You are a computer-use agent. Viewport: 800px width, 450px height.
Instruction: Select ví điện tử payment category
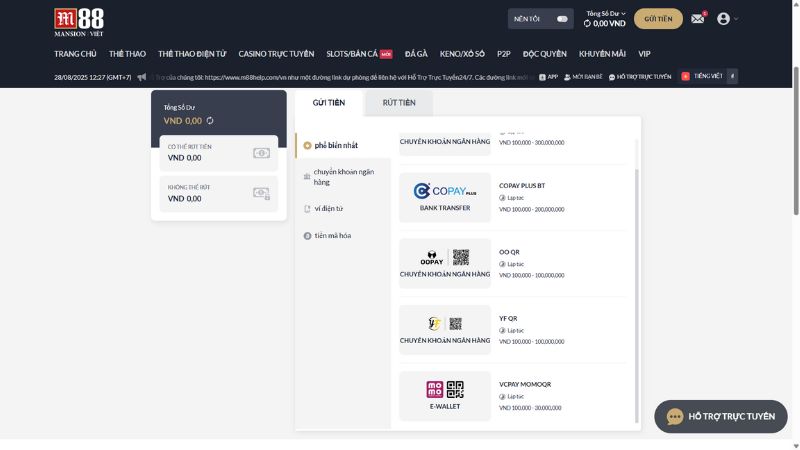pyautogui.click(x=328, y=209)
